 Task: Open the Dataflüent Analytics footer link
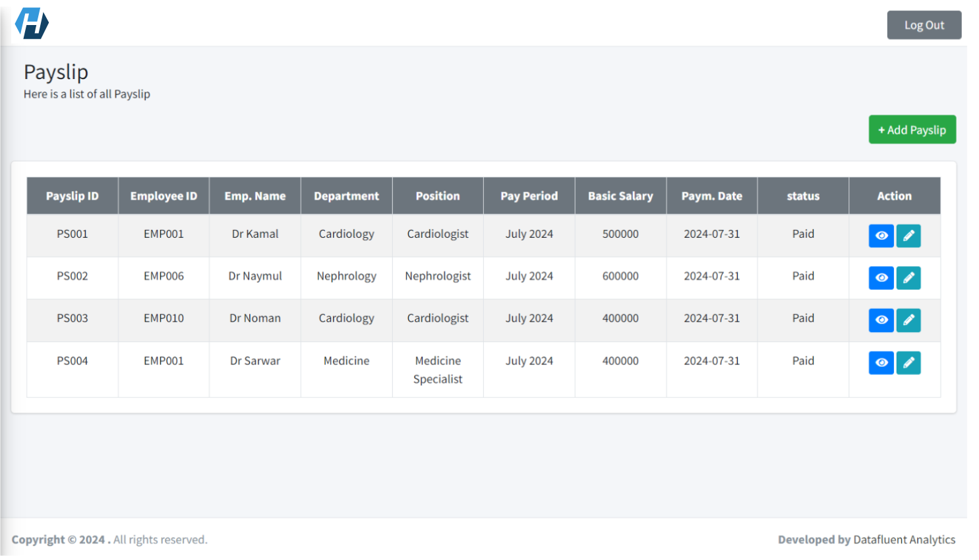click(904, 540)
